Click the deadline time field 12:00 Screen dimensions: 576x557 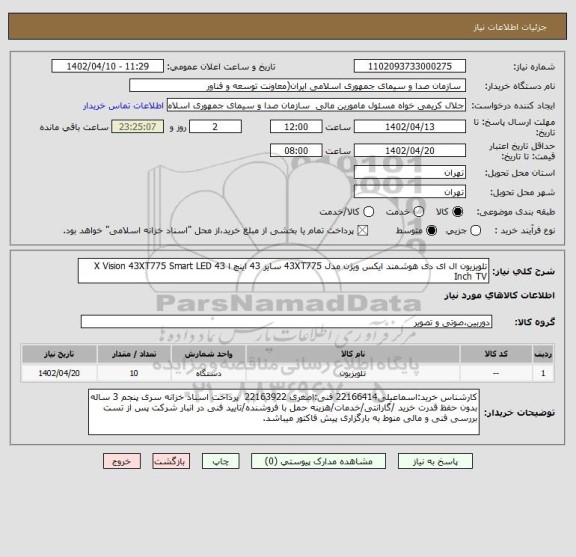tap(296, 127)
